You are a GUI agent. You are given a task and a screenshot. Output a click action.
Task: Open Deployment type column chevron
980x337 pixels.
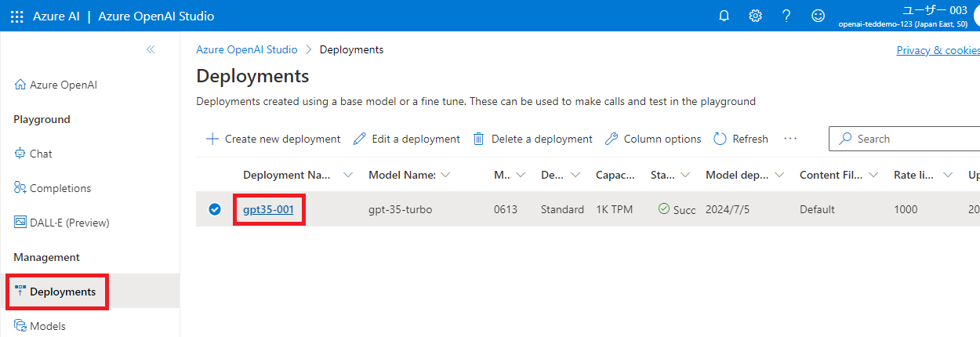pyautogui.click(x=575, y=175)
